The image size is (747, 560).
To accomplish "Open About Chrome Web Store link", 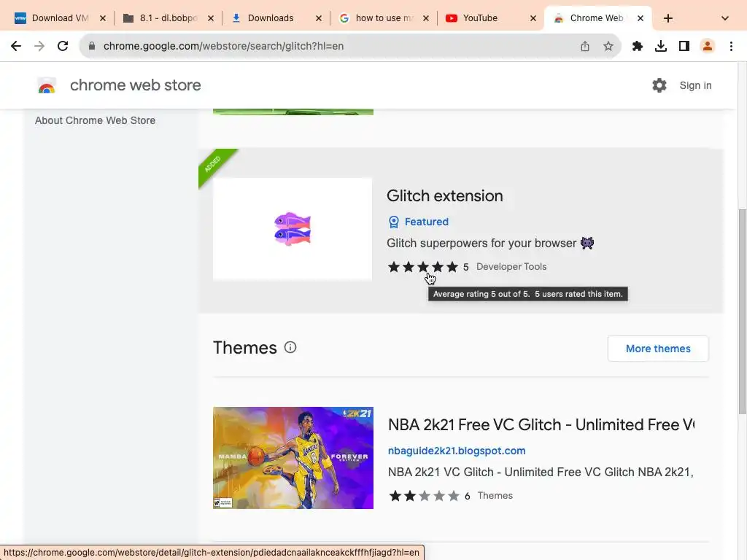I will [95, 120].
